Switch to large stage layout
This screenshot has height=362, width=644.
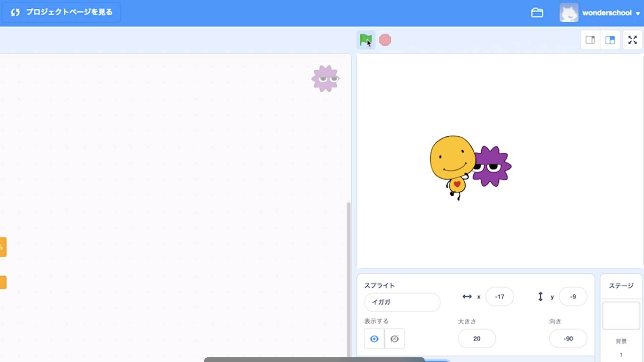(610, 40)
